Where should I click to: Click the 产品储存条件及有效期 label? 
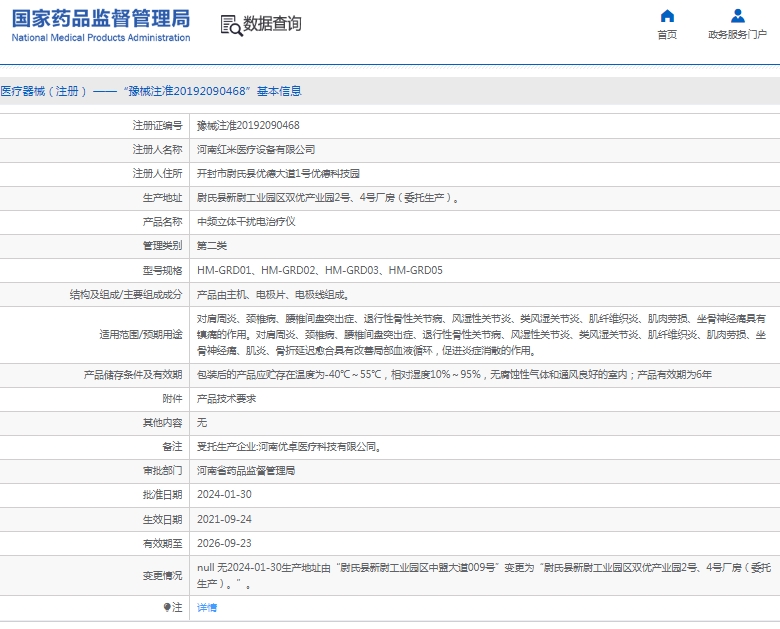[x=133, y=375]
